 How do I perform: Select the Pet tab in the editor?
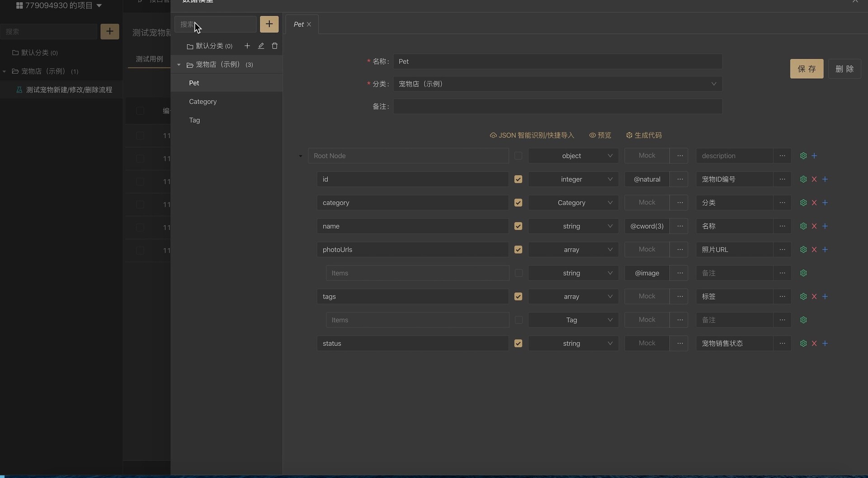[299, 24]
